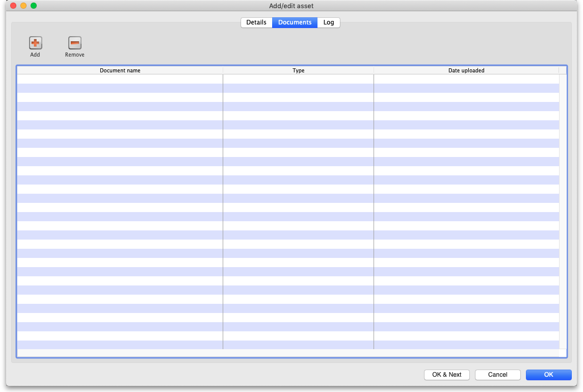The height and width of the screenshot is (392, 583).
Task: Click the Cancel button
Action: click(497, 375)
